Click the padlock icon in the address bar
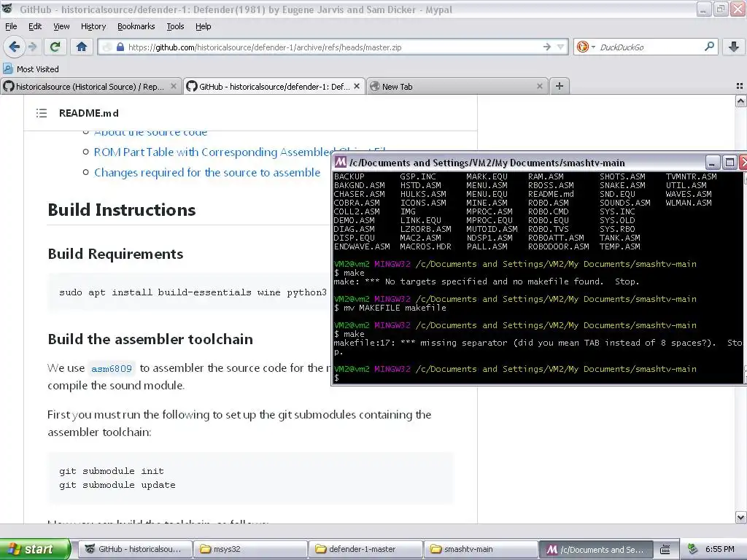The height and width of the screenshot is (560, 747). [x=120, y=47]
